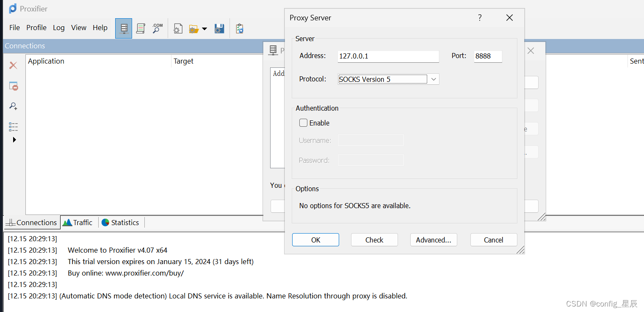Click Cancel in Proxy Server dialog

[x=494, y=240]
